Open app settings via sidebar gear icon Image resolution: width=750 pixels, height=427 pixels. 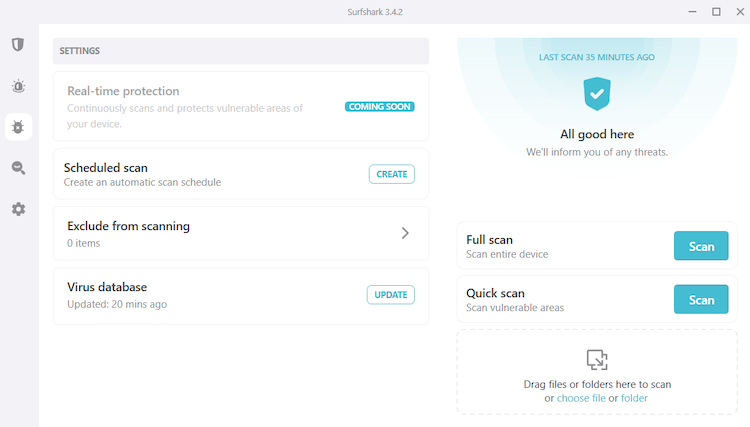point(18,209)
